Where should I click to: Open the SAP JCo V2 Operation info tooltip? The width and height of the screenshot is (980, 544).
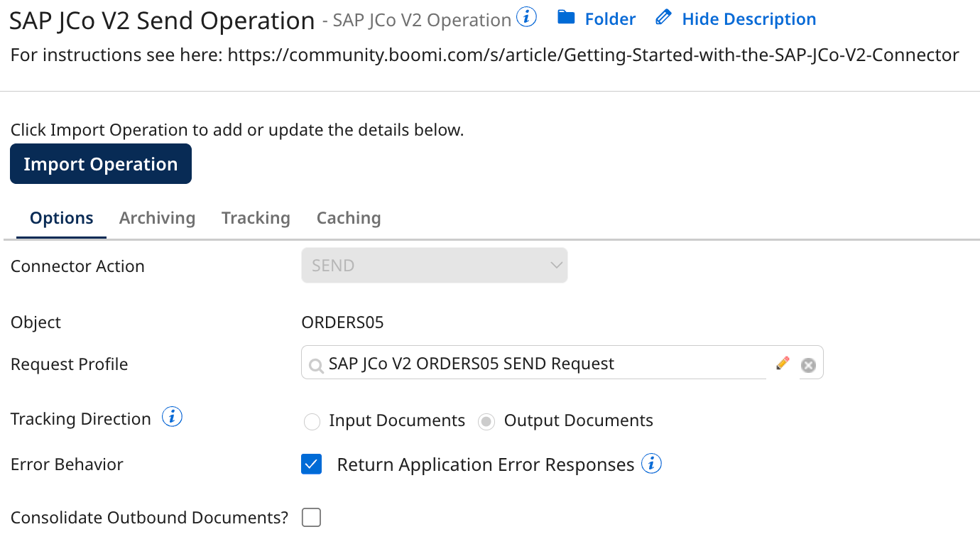(526, 18)
